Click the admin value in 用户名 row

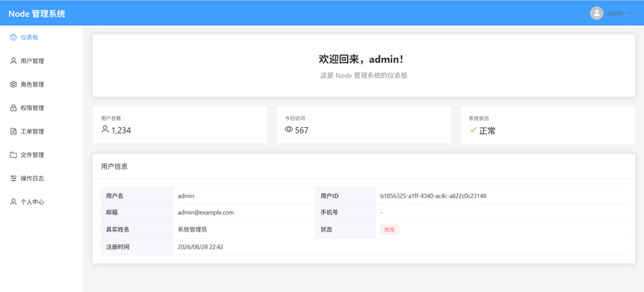click(186, 196)
